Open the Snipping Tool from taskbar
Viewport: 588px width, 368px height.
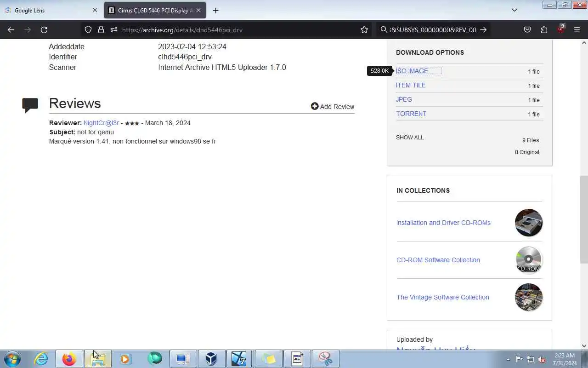[326, 359]
